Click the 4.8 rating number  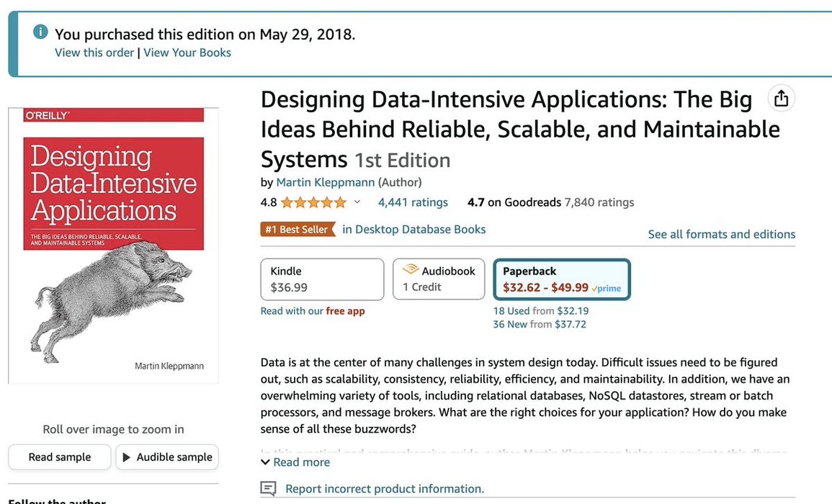(269, 202)
